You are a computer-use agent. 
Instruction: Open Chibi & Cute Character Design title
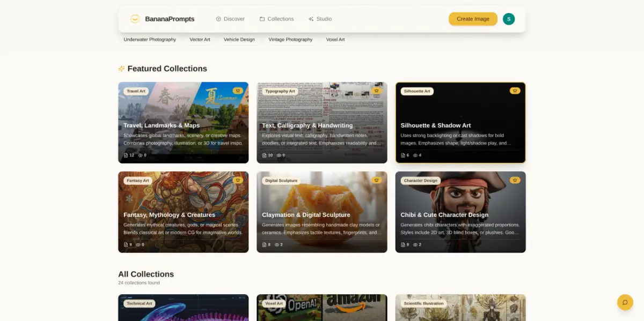pyautogui.click(x=444, y=215)
